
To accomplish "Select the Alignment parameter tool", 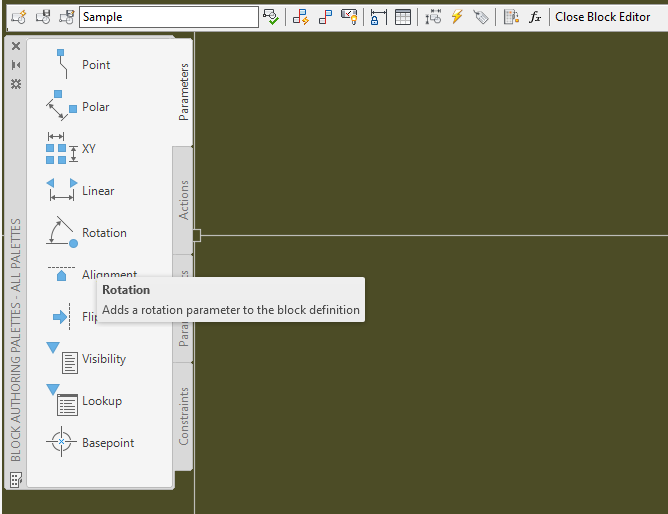I will tap(92, 274).
